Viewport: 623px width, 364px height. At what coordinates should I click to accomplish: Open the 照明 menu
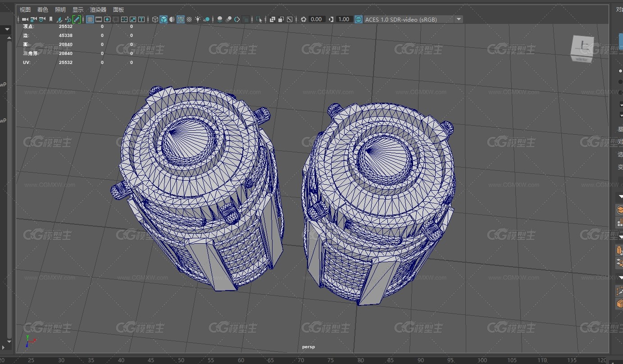point(60,9)
